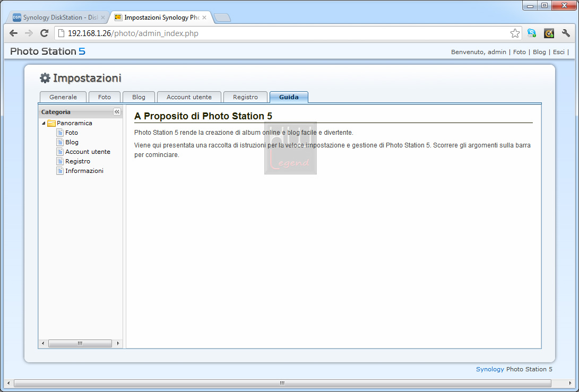The height and width of the screenshot is (392, 579).
Task: Click the page scroll right arrow
Action: point(570,383)
